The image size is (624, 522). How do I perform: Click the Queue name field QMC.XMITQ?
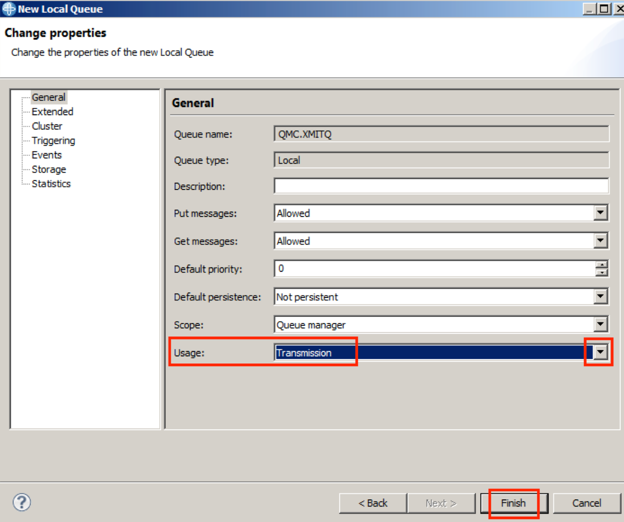[x=441, y=134]
